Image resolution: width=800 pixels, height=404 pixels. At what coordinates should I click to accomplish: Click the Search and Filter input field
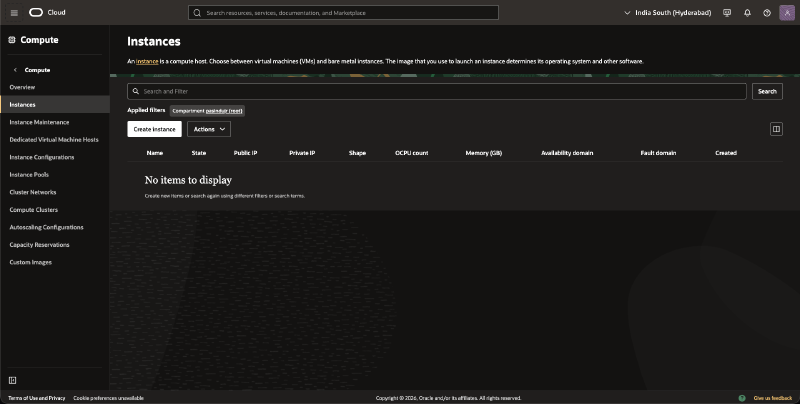440,91
